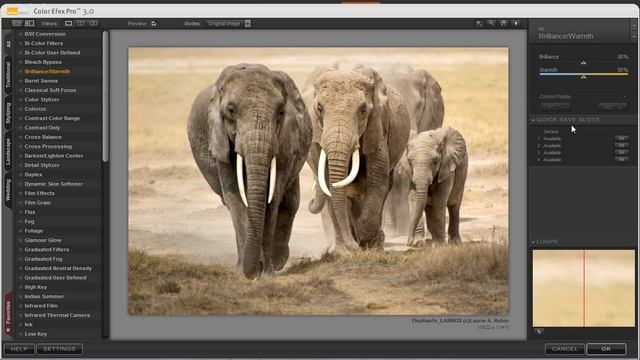Toggle the favorite star for Bi-Color Filters

[x=20, y=43]
